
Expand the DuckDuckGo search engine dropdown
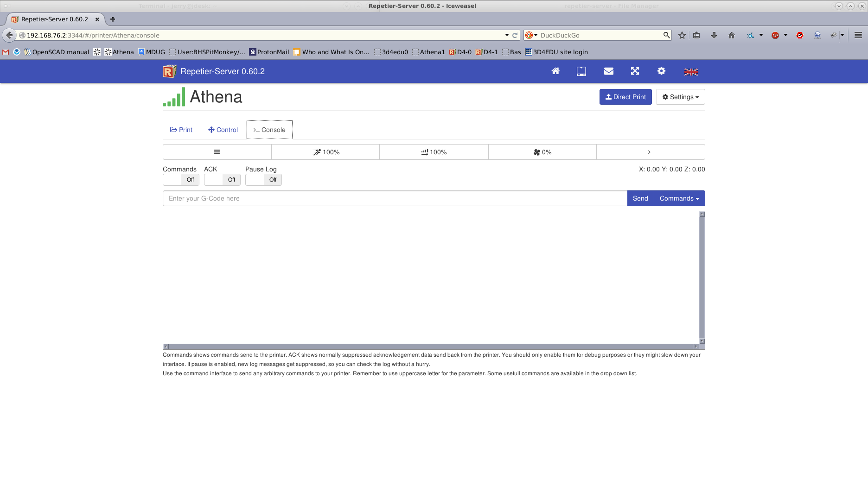pyautogui.click(x=531, y=35)
